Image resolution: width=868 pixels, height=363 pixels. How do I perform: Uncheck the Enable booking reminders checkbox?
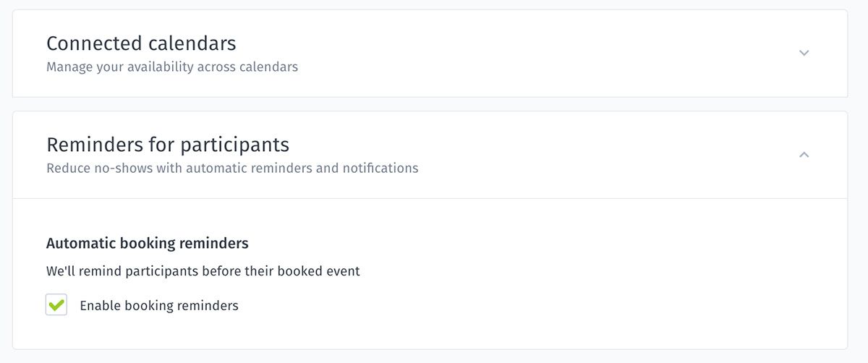56,305
